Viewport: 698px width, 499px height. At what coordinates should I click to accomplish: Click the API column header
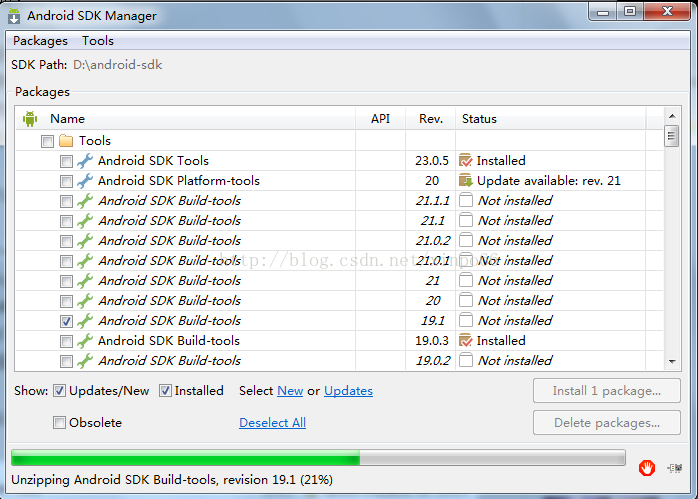pyautogui.click(x=381, y=119)
